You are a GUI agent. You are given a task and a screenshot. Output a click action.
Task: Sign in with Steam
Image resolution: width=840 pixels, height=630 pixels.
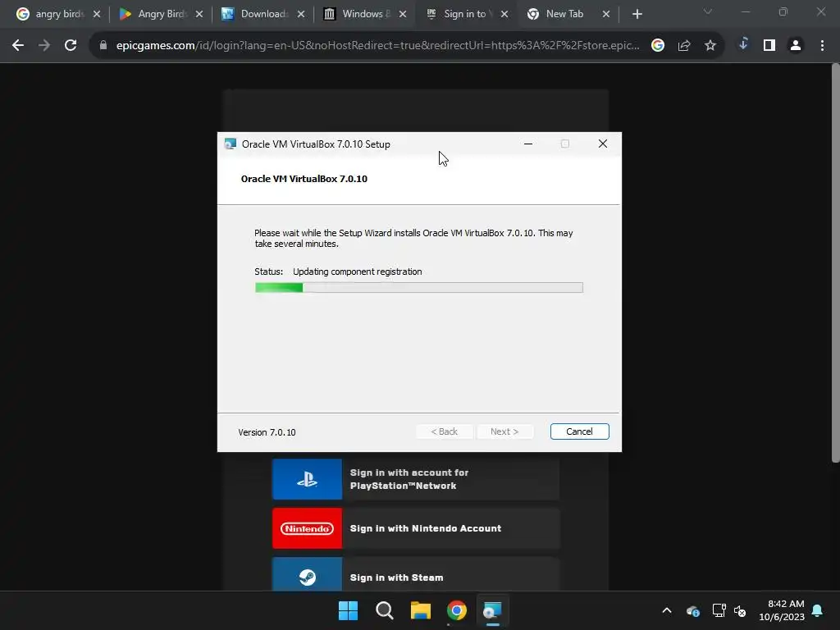[x=416, y=574]
